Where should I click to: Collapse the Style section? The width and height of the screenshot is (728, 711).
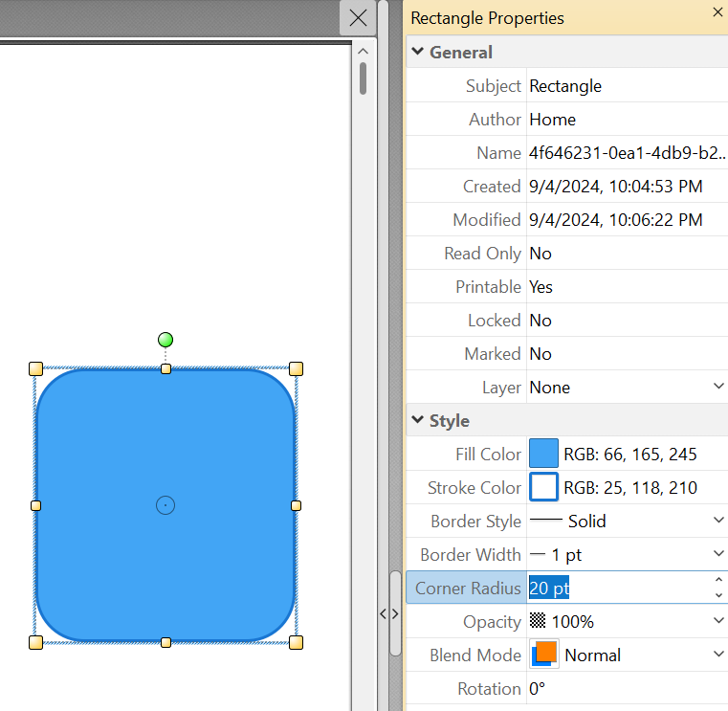[417, 421]
